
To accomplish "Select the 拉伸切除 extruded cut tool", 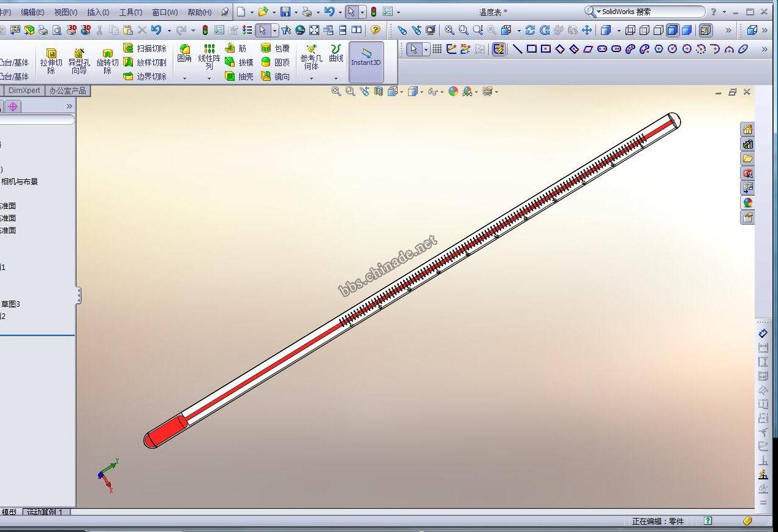I will tap(51, 62).
